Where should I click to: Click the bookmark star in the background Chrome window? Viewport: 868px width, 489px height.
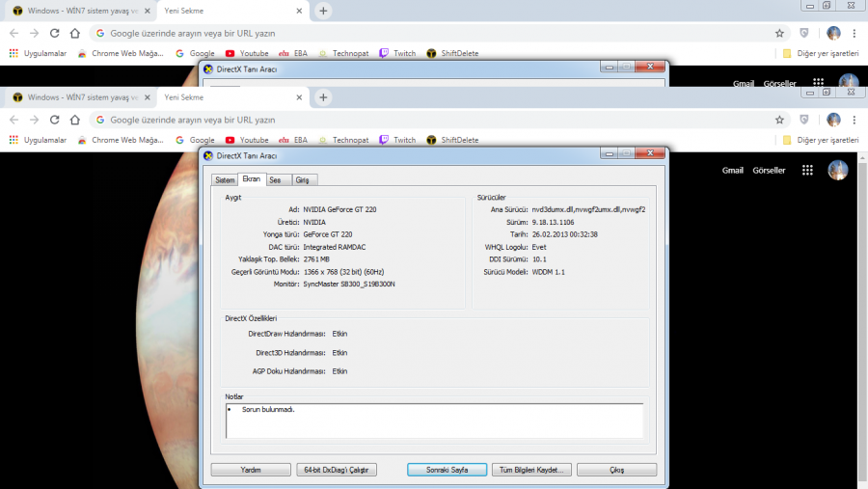click(779, 33)
